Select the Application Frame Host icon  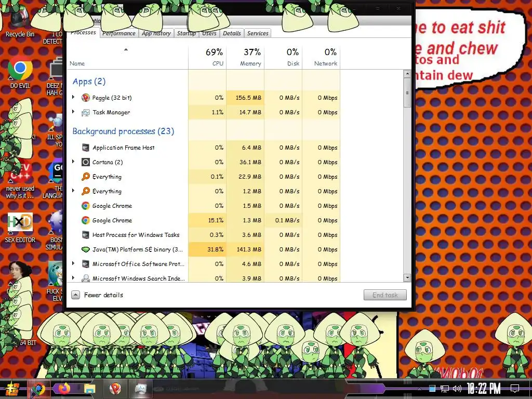point(86,148)
